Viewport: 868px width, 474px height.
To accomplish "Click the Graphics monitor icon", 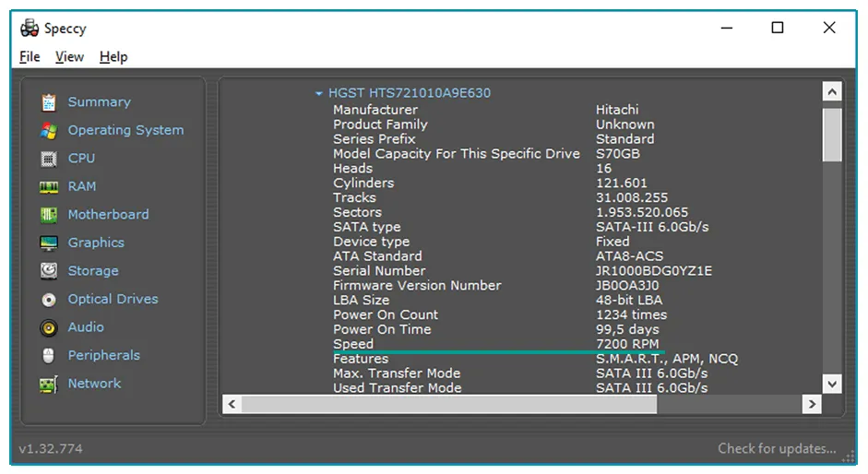I will [x=49, y=243].
